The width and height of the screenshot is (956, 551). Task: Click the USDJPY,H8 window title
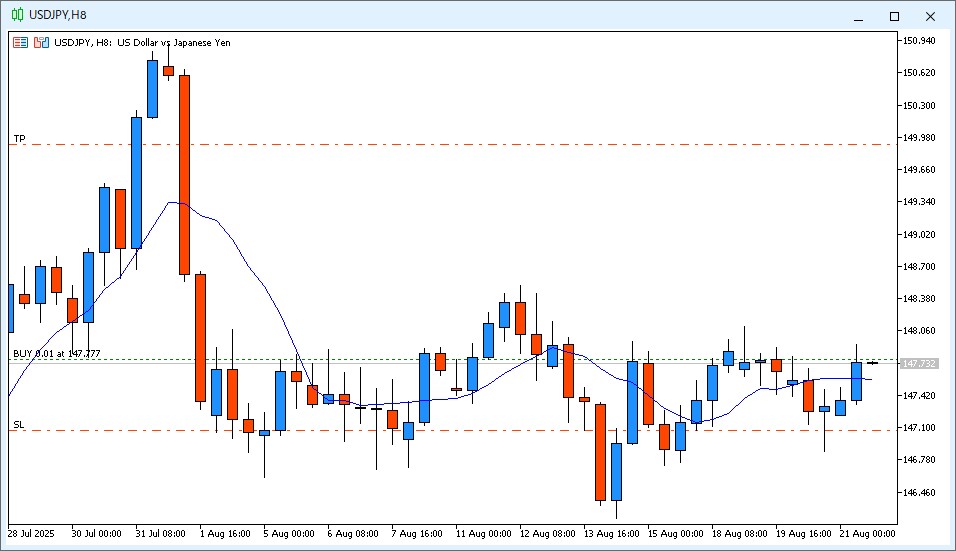click(x=58, y=15)
